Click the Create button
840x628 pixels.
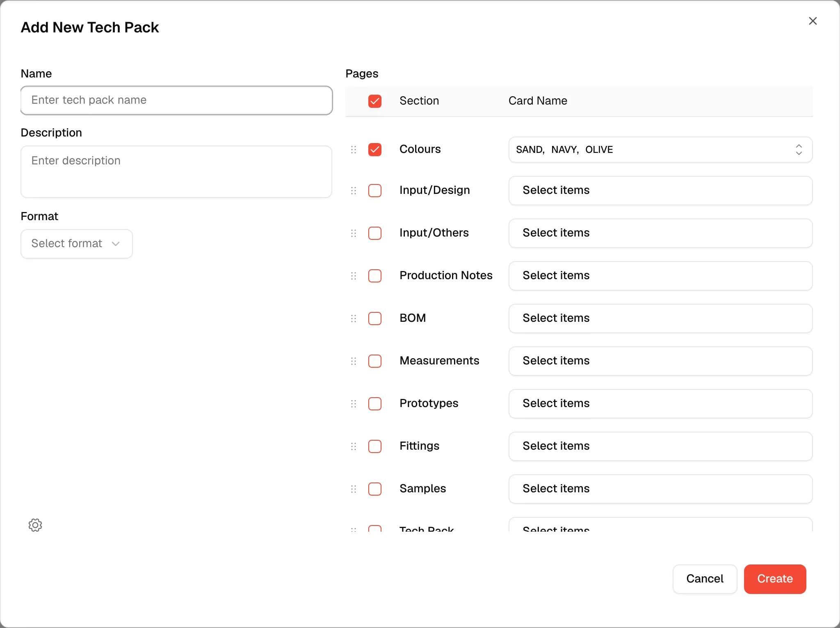pyautogui.click(x=775, y=579)
